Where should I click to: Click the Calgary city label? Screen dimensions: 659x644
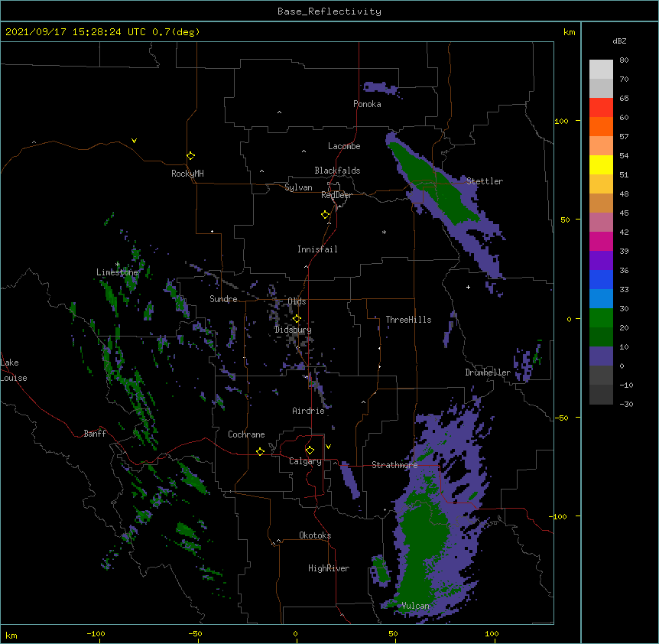pyautogui.click(x=305, y=461)
